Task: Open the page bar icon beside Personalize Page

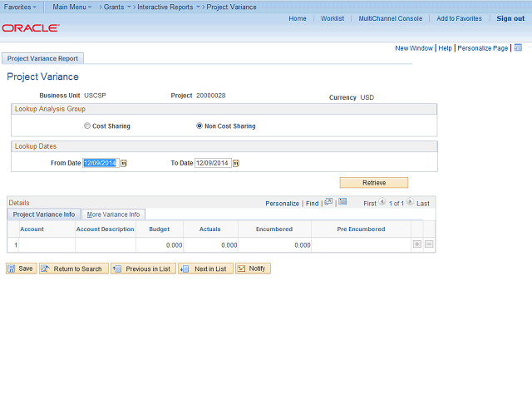Action: click(518, 47)
